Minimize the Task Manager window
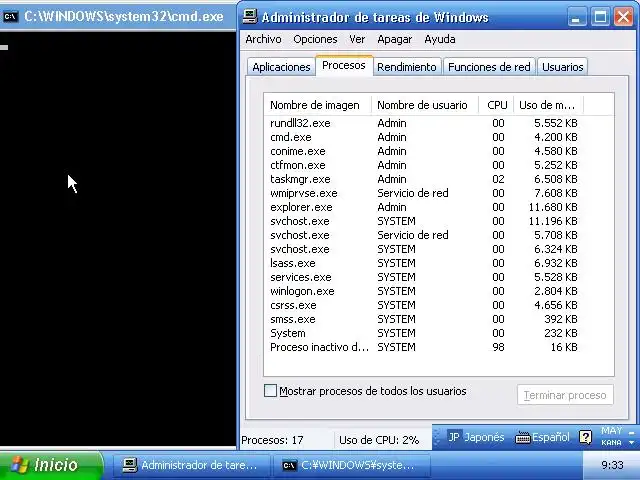Screen dimensions: 640x480 click(x=576, y=17)
